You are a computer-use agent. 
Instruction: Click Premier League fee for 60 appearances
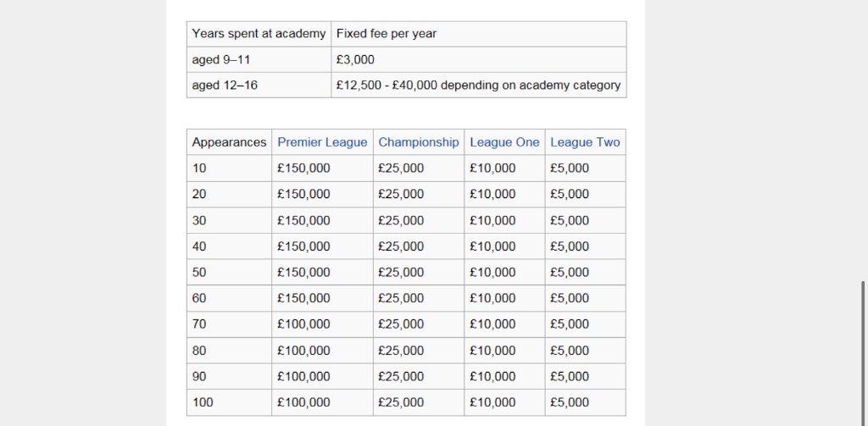pyautogui.click(x=303, y=298)
